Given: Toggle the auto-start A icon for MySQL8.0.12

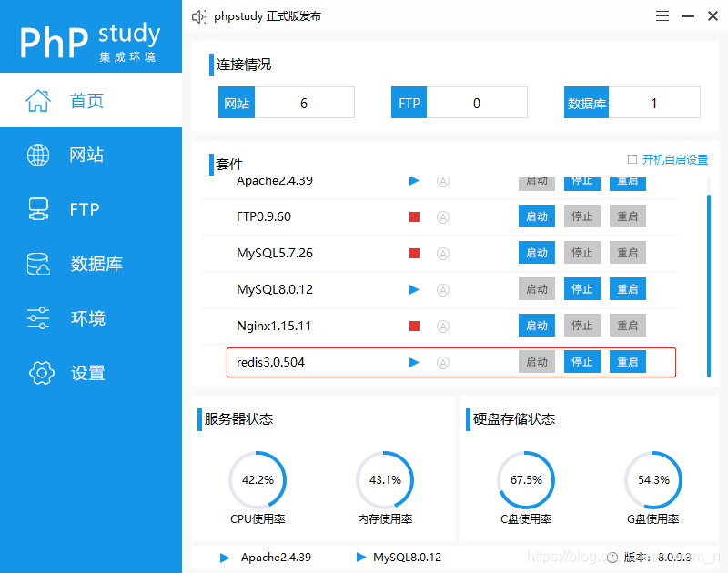Looking at the screenshot, I should (x=443, y=290).
